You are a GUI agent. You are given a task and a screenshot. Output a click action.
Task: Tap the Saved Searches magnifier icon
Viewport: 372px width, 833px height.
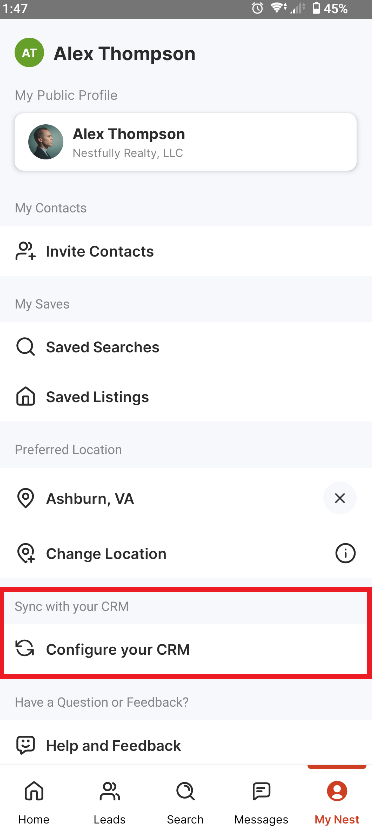pyautogui.click(x=26, y=347)
